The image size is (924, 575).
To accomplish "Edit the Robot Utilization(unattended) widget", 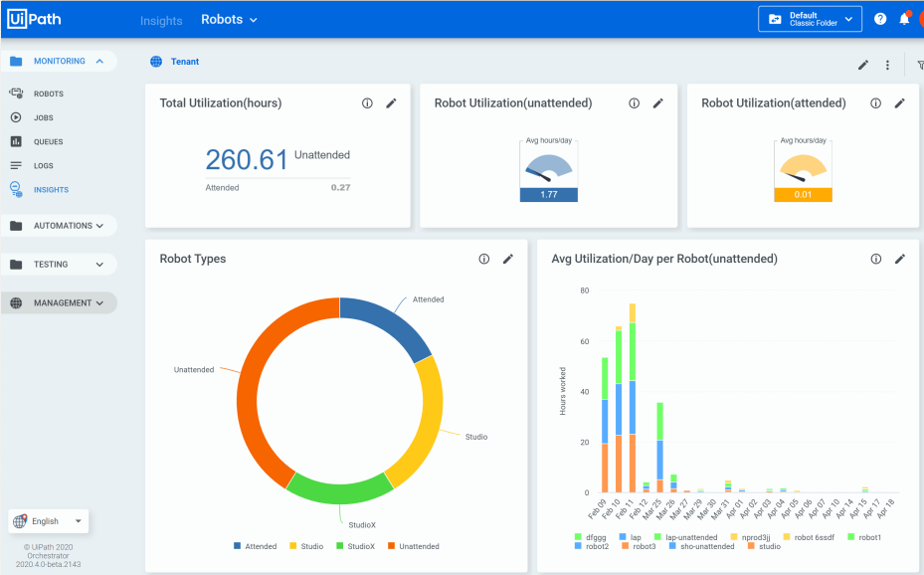I will coord(658,103).
